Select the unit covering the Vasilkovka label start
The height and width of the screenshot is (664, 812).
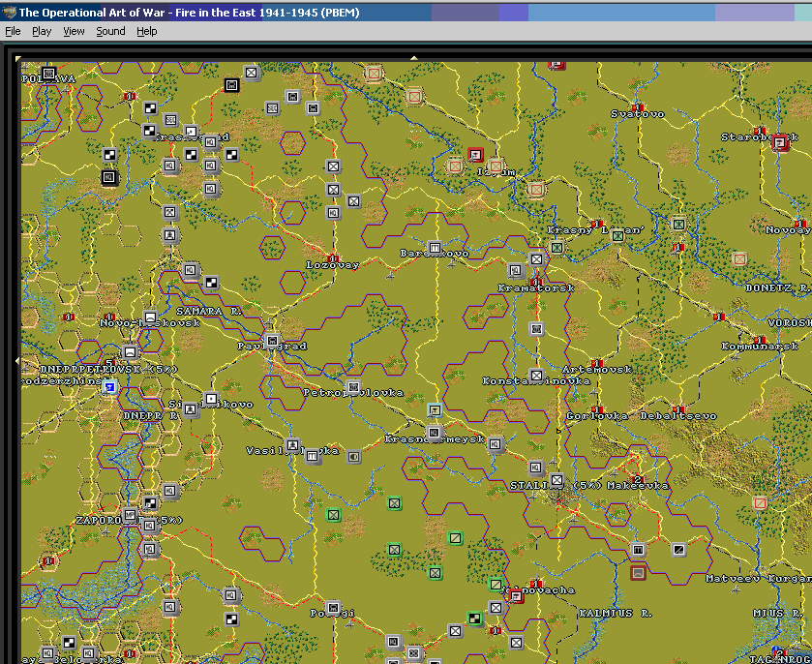tap(292, 445)
